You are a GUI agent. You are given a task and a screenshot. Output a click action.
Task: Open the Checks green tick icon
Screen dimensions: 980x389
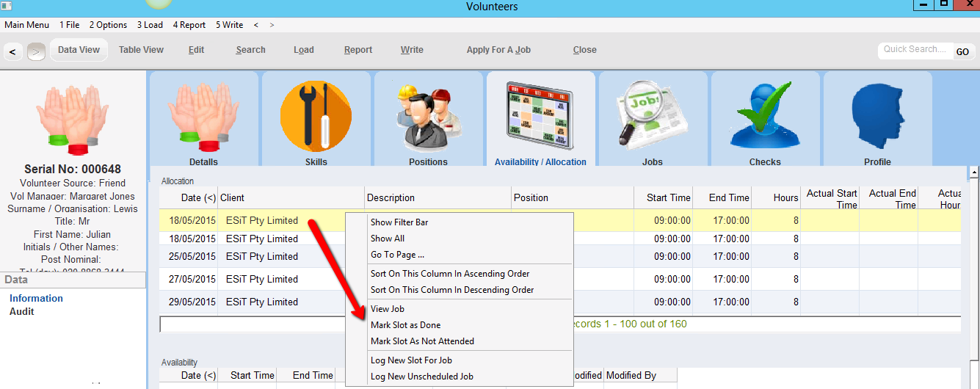coord(765,117)
